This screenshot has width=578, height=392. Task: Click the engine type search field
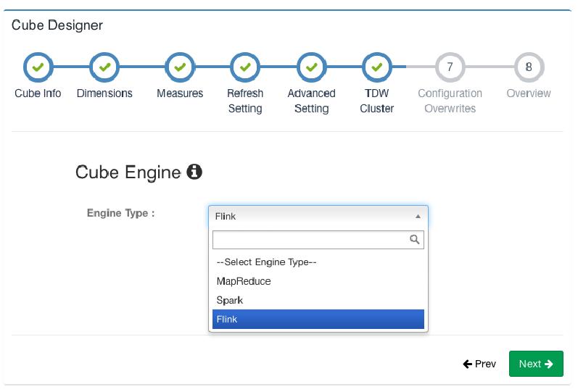[x=310, y=240]
